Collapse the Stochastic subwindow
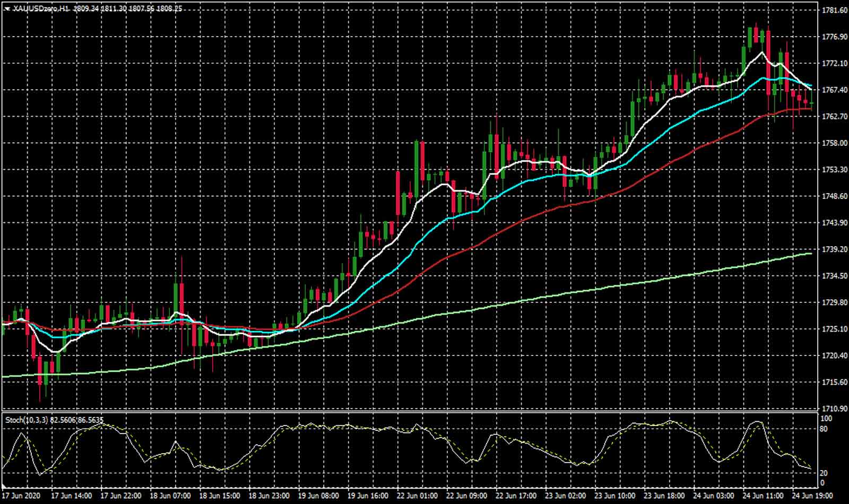The width and height of the screenshot is (849, 504). [x=5, y=420]
